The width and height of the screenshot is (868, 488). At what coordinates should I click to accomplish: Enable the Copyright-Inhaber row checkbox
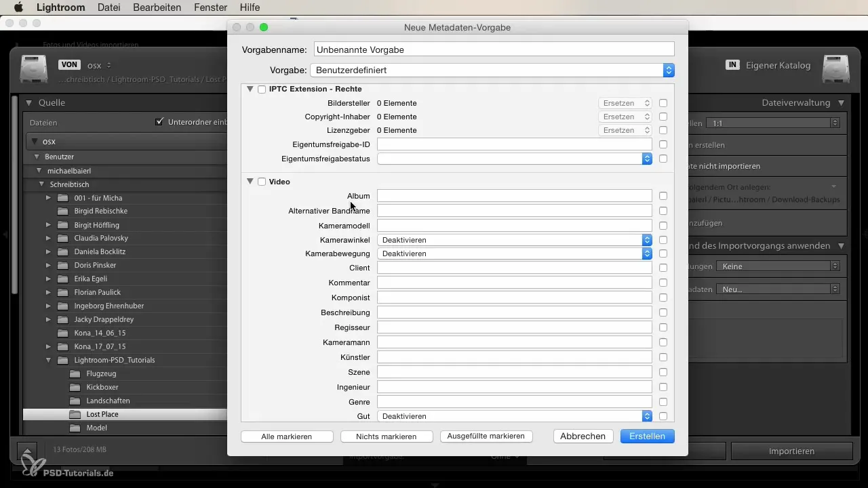[663, 117]
